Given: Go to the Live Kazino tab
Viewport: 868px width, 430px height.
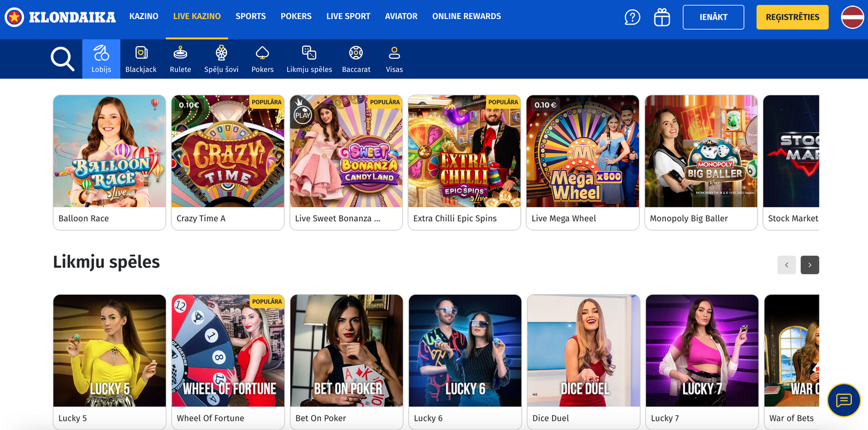Looking at the screenshot, I should pos(197,17).
